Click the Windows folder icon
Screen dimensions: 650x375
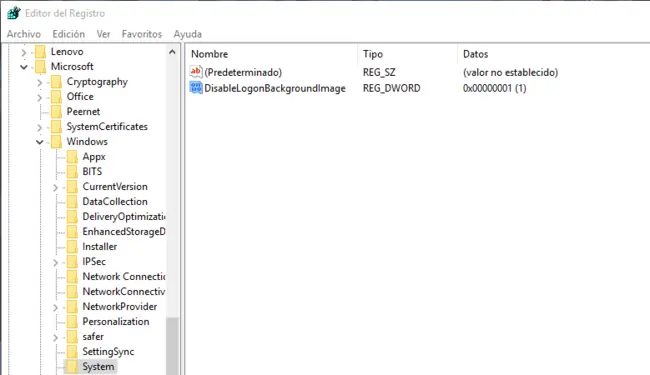pos(56,142)
